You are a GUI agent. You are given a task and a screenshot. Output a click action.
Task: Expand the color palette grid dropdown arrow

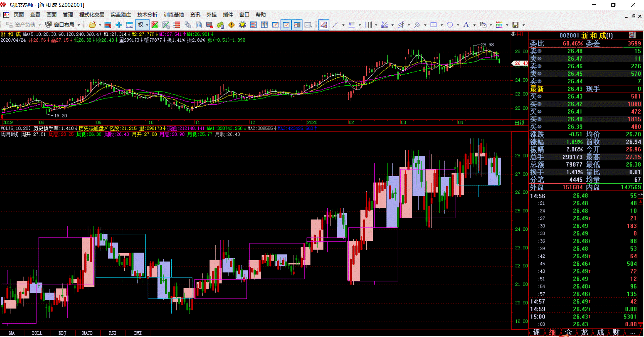click(507, 25)
